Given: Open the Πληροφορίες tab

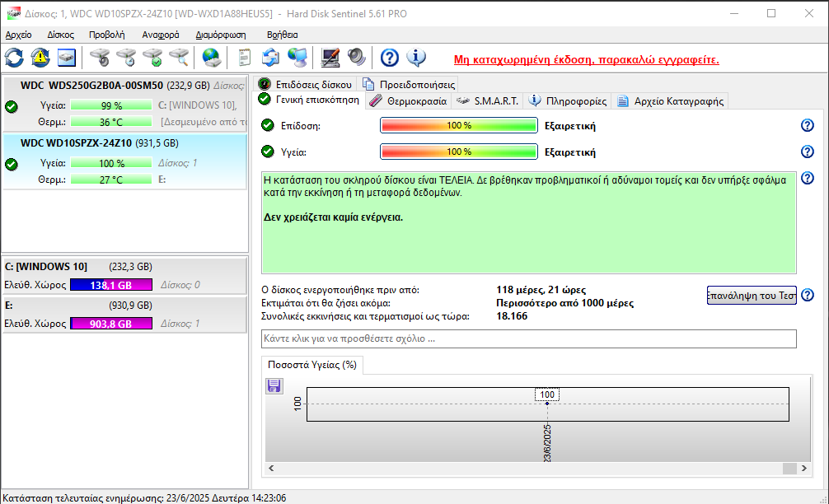Looking at the screenshot, I should click(568, 101).
